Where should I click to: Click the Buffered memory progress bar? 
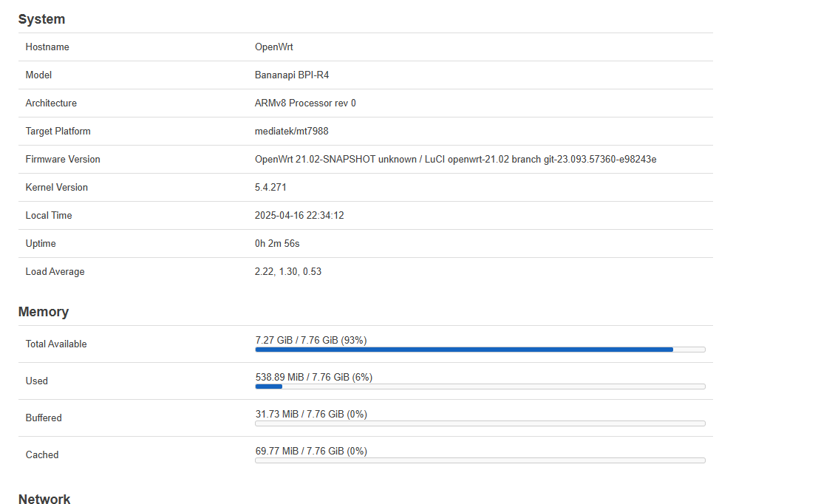480,423
